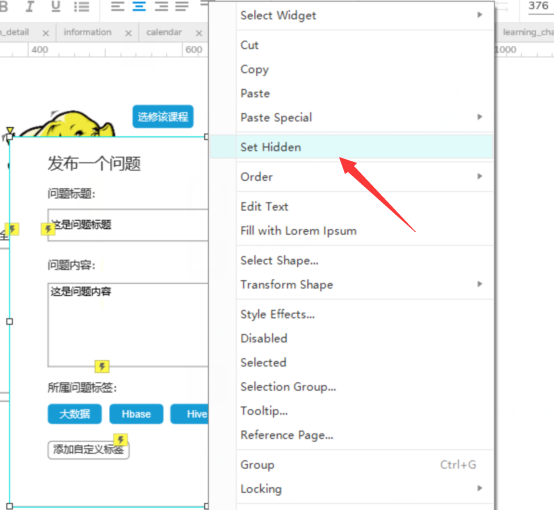Align text left
The image size is (554, 510).
tap(118, 6)
